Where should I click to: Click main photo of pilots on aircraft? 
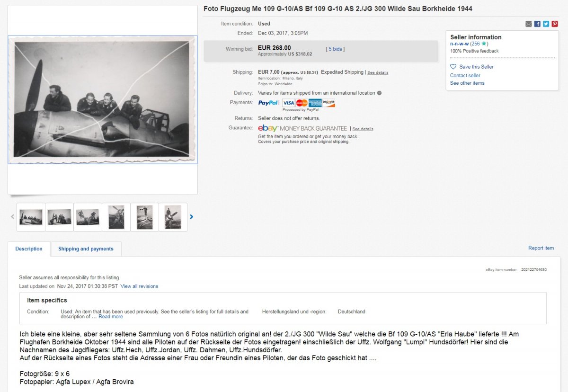(103, 99)
